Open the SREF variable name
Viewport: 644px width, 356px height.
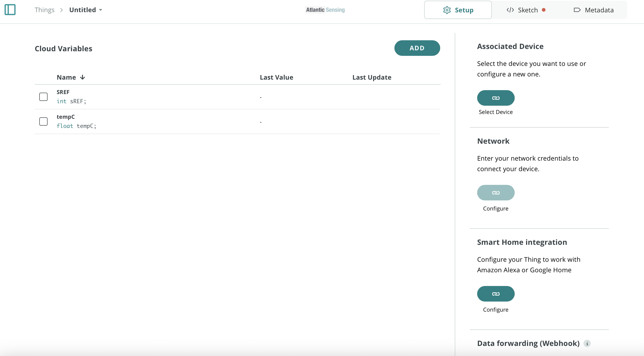coord(63,92)
